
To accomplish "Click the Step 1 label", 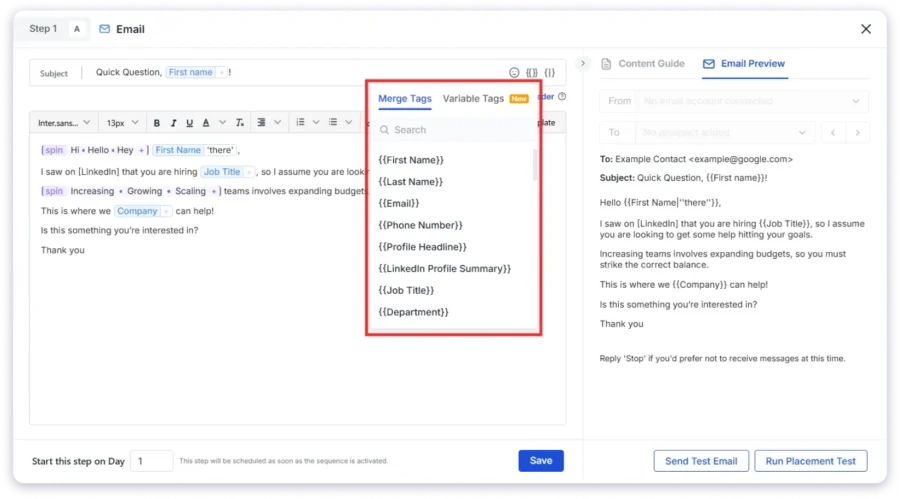I will tap(43, 29).
